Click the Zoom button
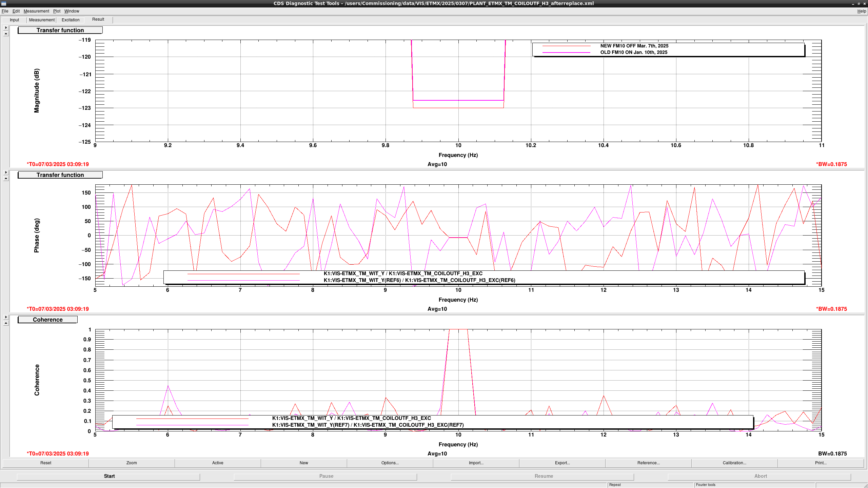The height and width of the screenshot is (488, 868). [132, 463]
